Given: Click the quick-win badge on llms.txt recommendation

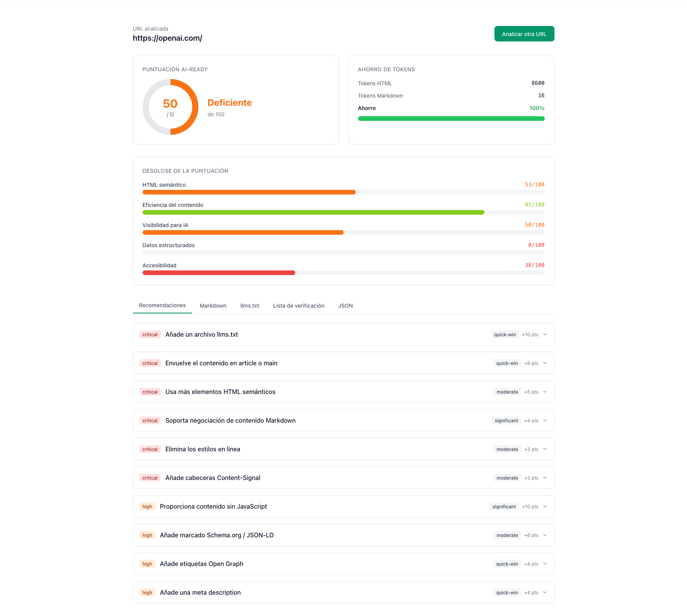Looking at the screenshot, I should (504, 334).
